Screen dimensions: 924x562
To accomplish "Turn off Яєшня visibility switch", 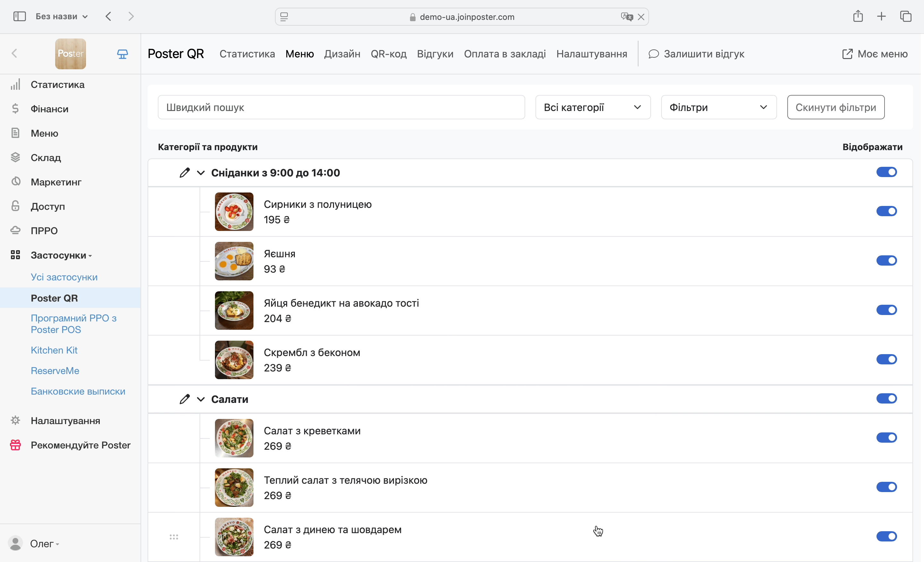I will [886, 260].
